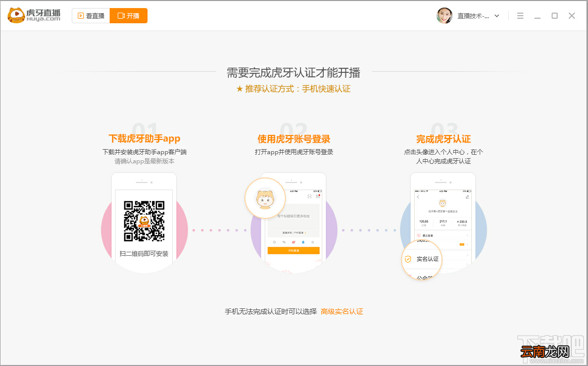Switch to the 看直播 tab
This screenshot has width=588, height=366.
point(91,16)
